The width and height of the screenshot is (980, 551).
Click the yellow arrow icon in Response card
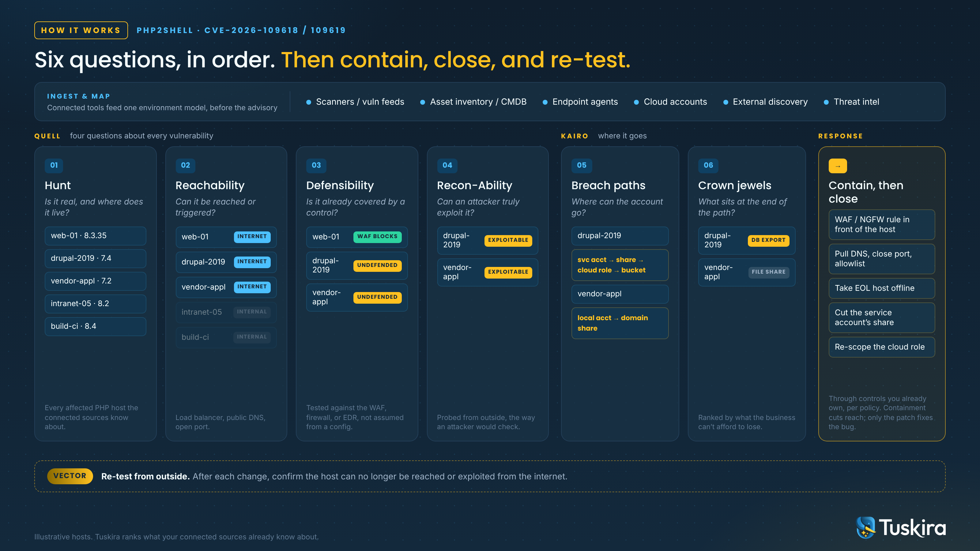point(837,166)
